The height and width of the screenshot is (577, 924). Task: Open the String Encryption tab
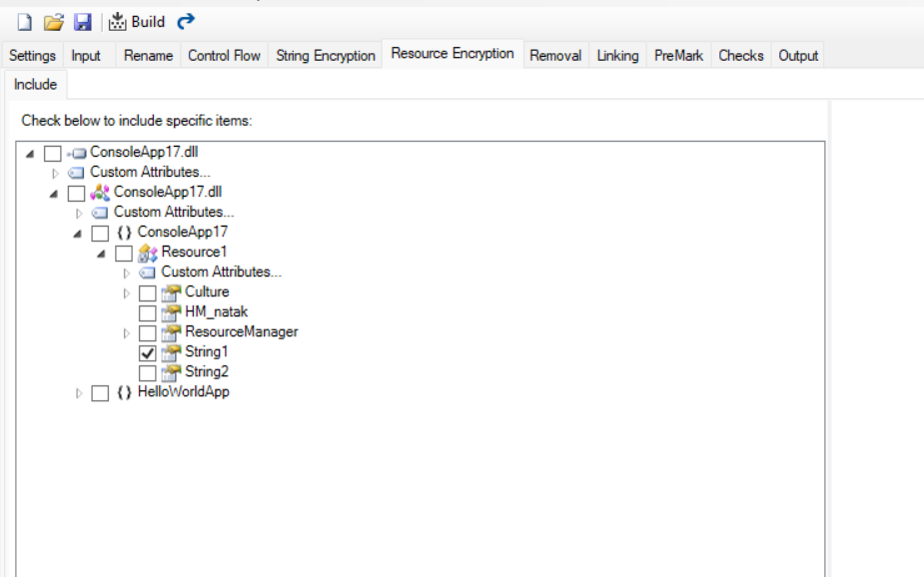[326, 55]
